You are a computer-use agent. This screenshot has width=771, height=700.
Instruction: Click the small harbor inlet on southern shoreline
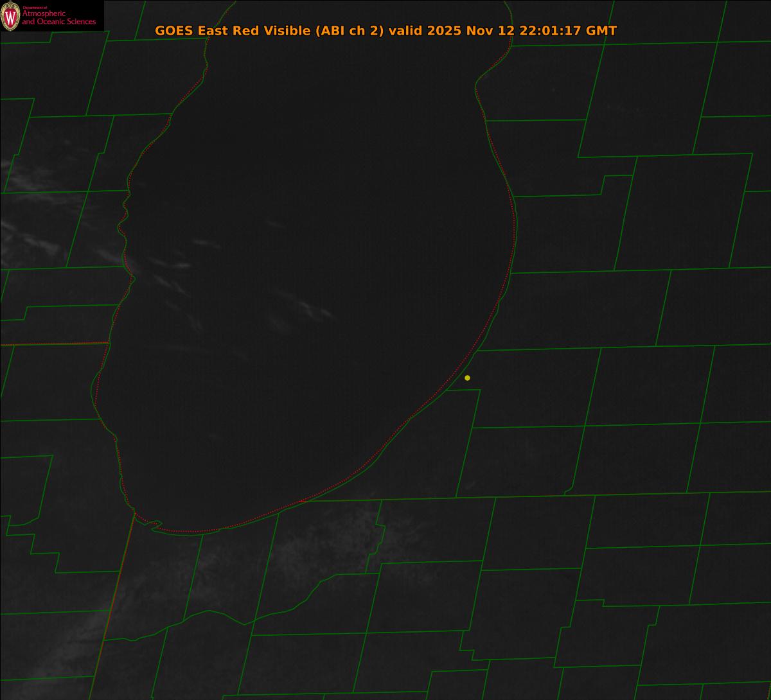pyautogui.click(x=154, y=525)
